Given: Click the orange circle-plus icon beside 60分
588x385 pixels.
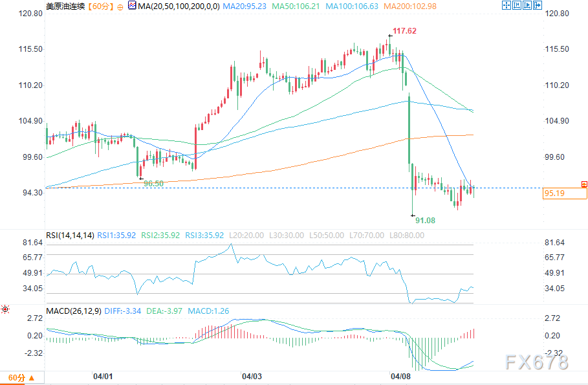Looking at the screenshot, I should pos(120,6).
